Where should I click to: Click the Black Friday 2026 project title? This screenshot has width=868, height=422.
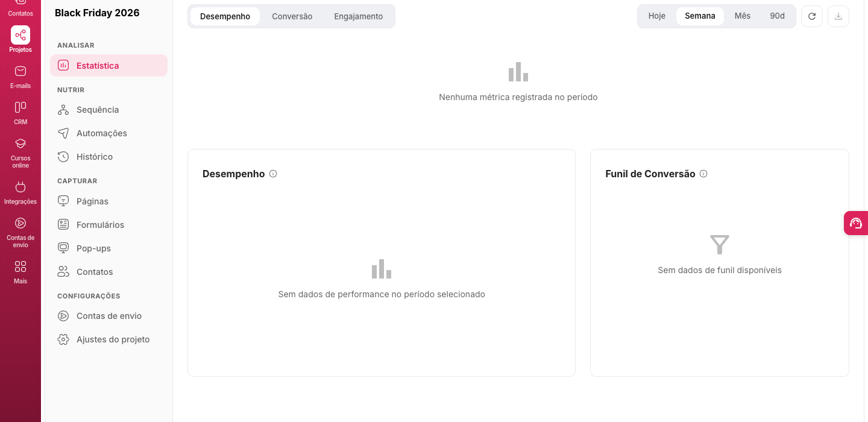coord(97,13)
